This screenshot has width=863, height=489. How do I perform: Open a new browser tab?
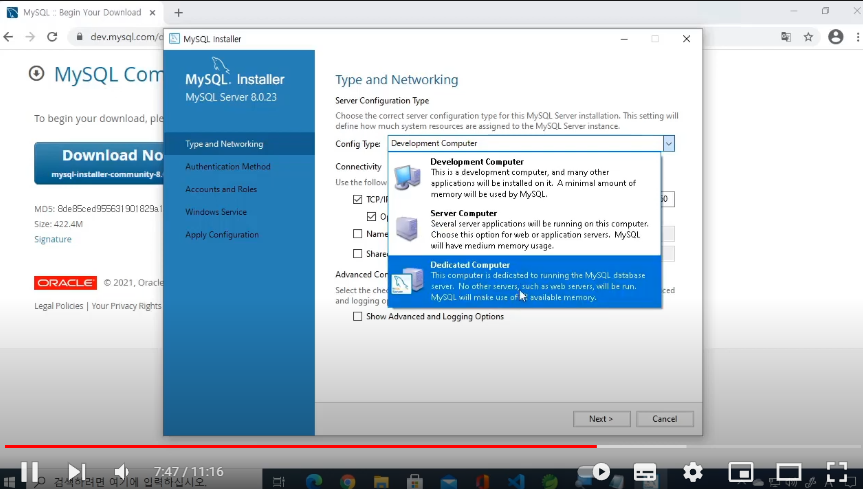[x=178, y=13]
